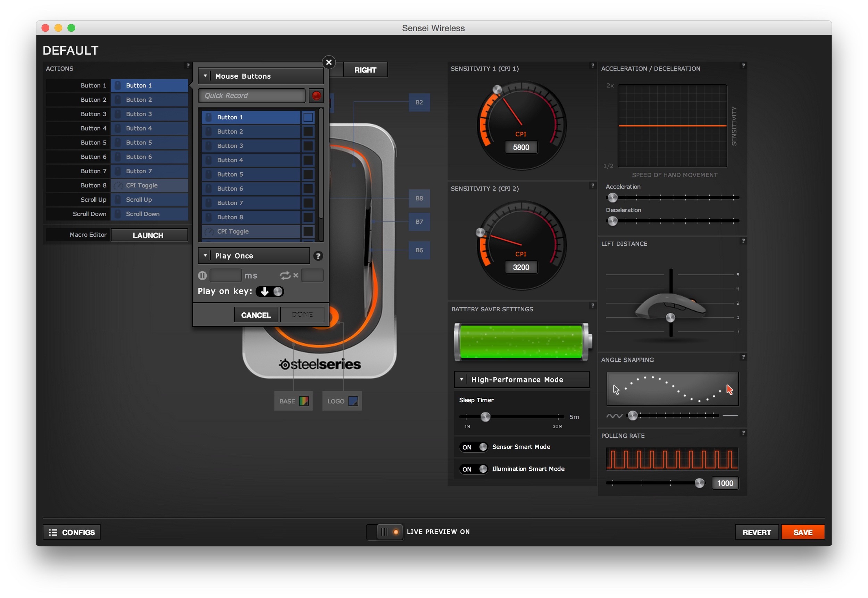
Task: Open the BASE illumination color swatch
Action: tap(303, 401)
